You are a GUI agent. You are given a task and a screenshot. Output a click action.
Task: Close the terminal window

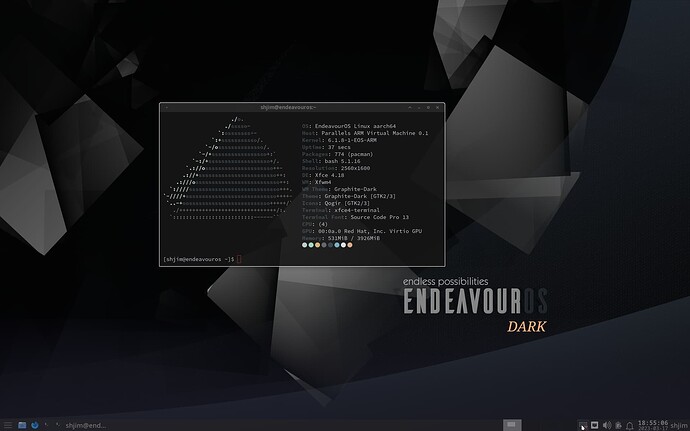tap(437, 107)
